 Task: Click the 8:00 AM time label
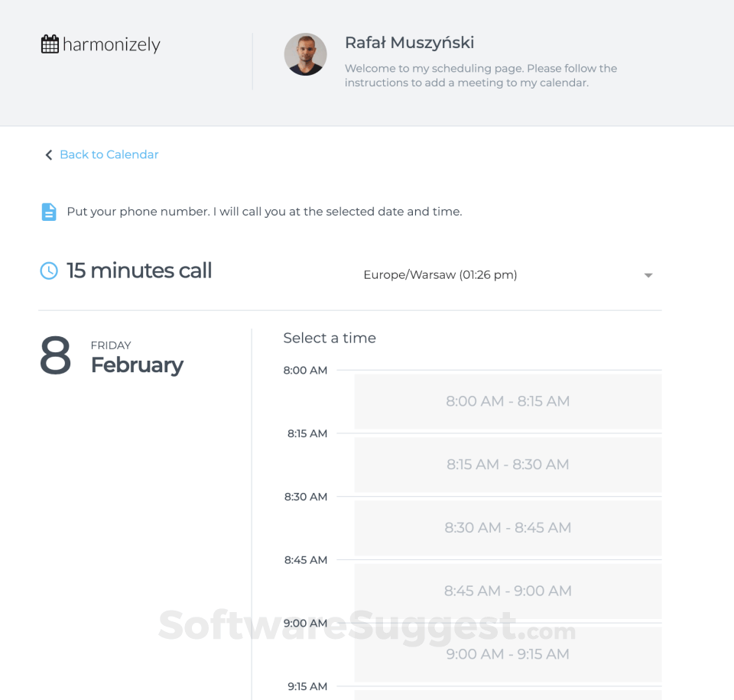[x=305, y=371]
